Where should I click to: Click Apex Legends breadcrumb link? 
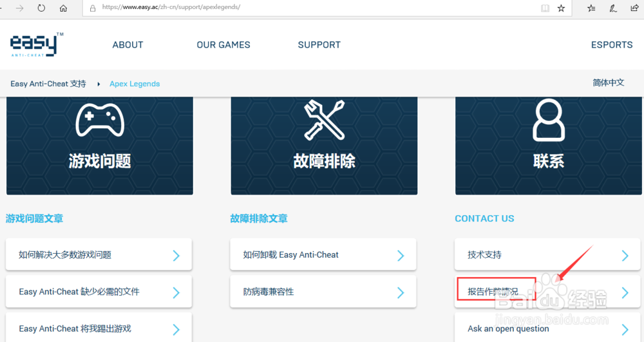click(135, 84)
